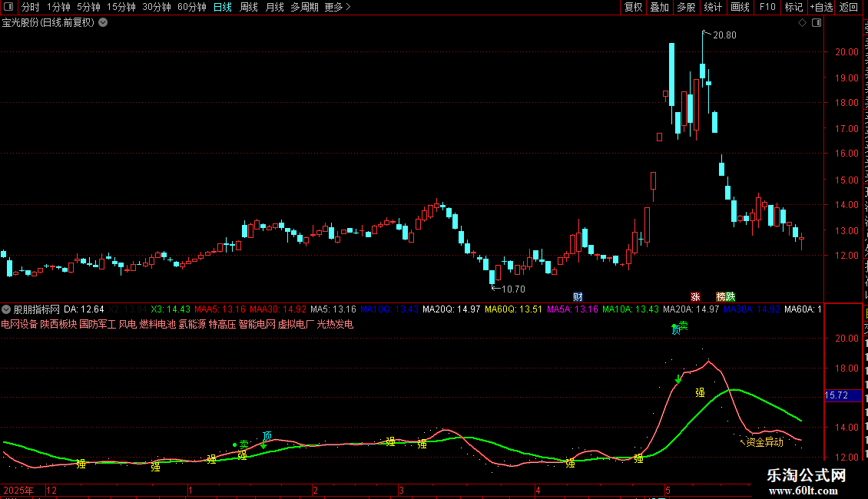
Task: Open the 特高压 sector link
Action: click(x=223, y=324)
